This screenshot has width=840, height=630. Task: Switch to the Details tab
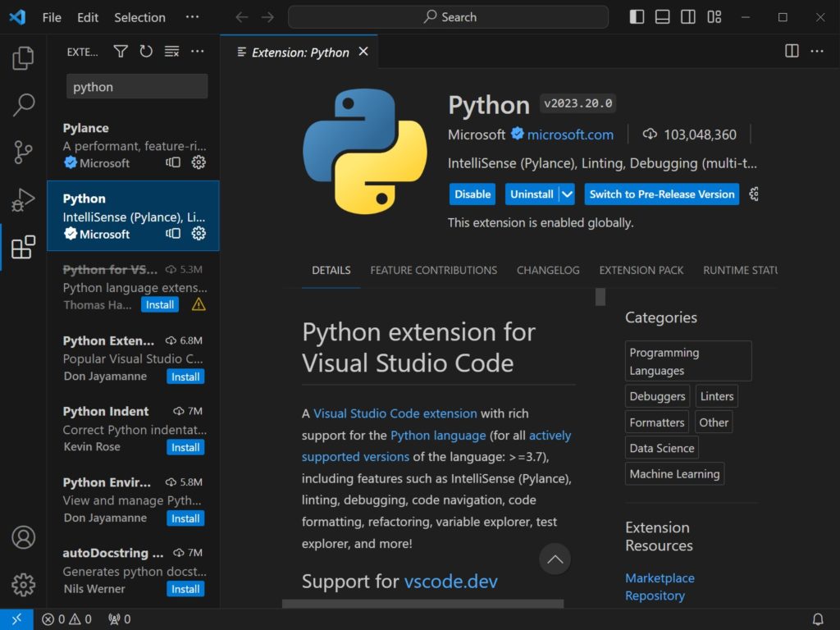(331, 271)
